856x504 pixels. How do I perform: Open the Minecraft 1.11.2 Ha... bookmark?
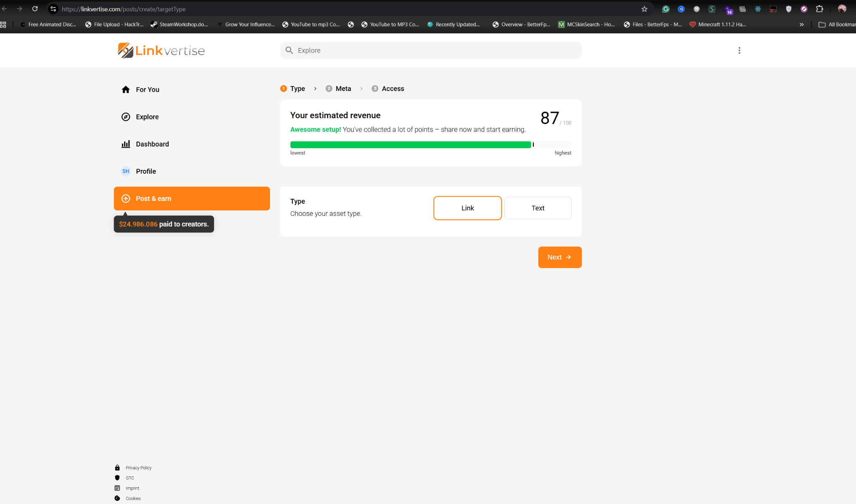(718, 25)
